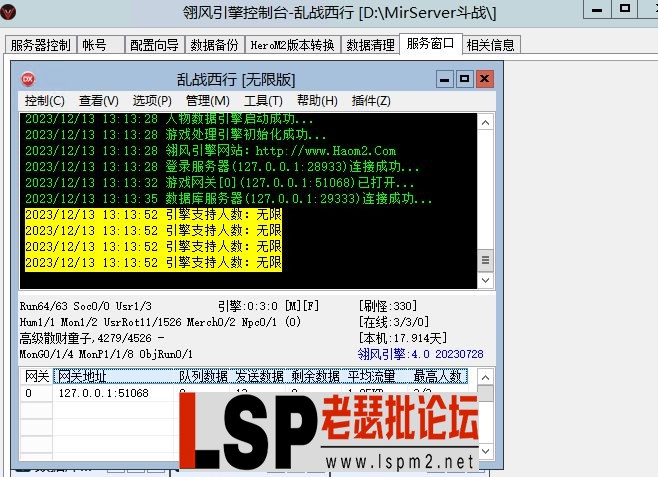
Task: Open the 工具(T) menu
Action: [264, 101]
